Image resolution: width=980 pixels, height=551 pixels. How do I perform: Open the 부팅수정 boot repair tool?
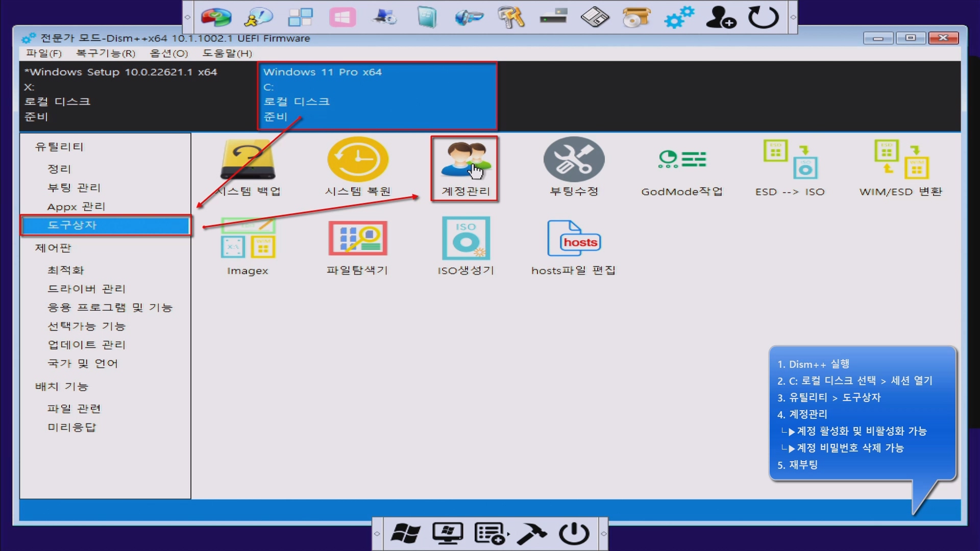[x=574, y=167]
